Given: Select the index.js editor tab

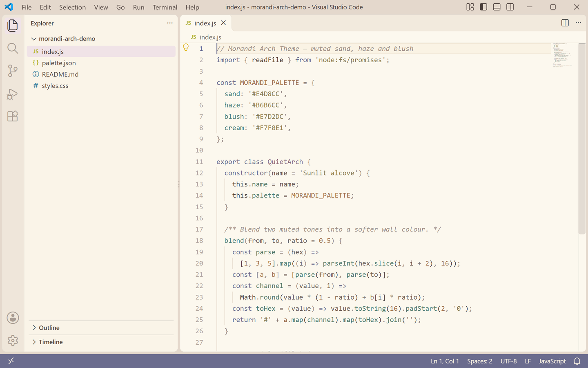Looking at the screenshot, I should [206, 23].
